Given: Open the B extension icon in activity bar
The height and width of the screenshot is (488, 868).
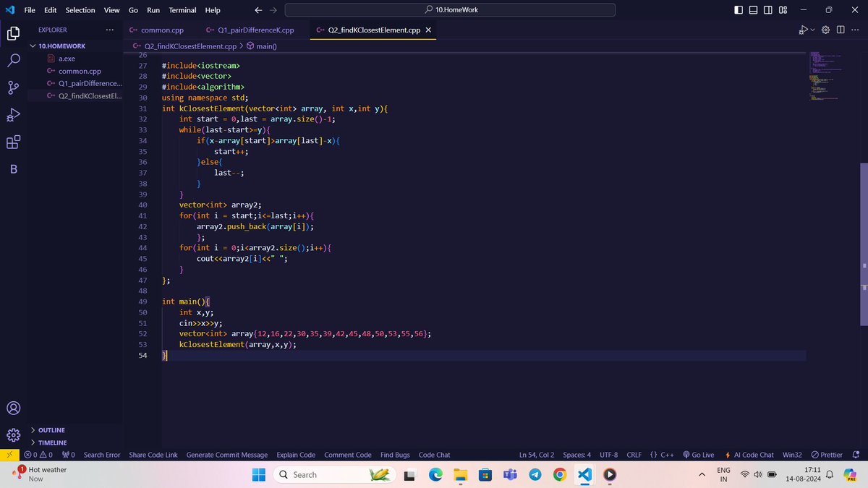Looking at the screenshot, I should click(x=13, y=170).
